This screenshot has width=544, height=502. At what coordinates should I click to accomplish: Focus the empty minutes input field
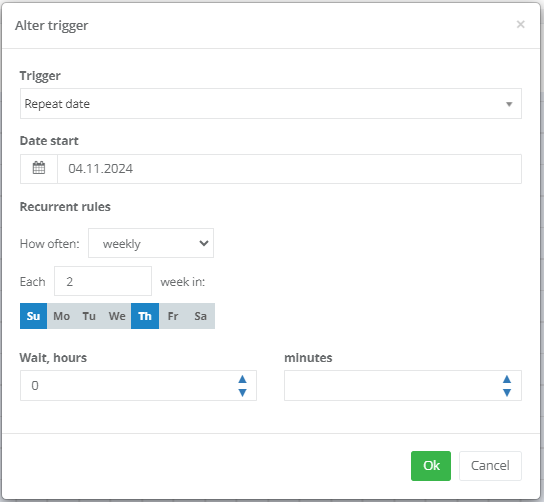pos(392,386)
